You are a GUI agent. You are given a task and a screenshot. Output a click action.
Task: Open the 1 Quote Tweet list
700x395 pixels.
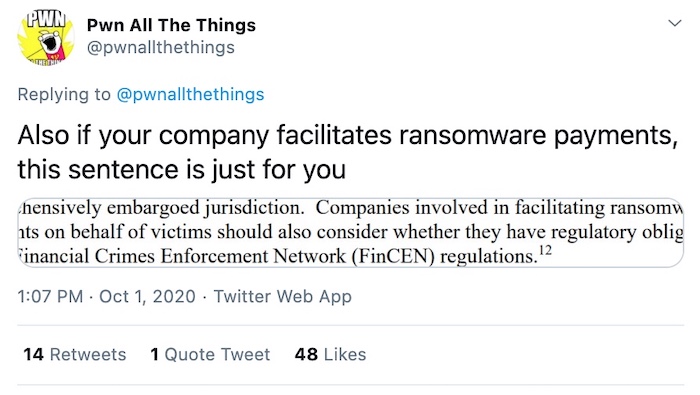click(x=210, y=354)
